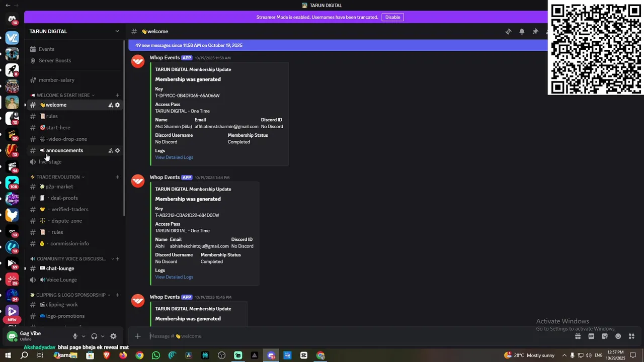Open the rocket server icon with 8 badge
The image size is (644, 362).
(x=12, y=70)
